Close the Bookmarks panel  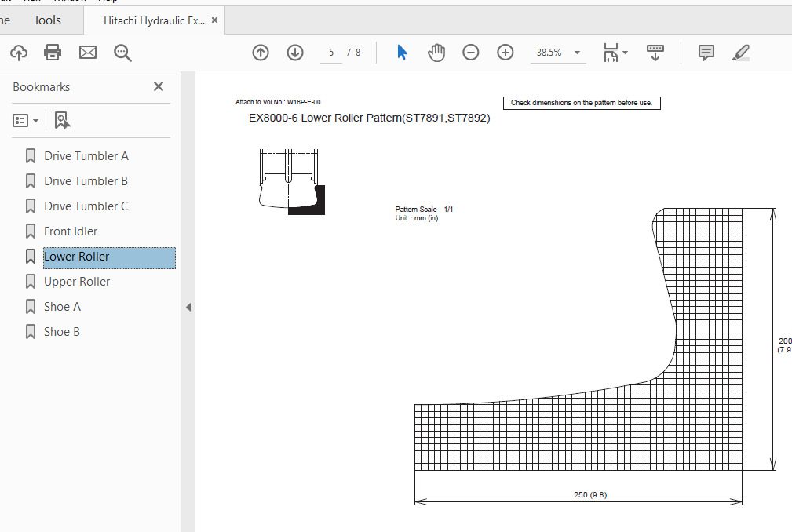pyautogui.click(x=159, y=86)
